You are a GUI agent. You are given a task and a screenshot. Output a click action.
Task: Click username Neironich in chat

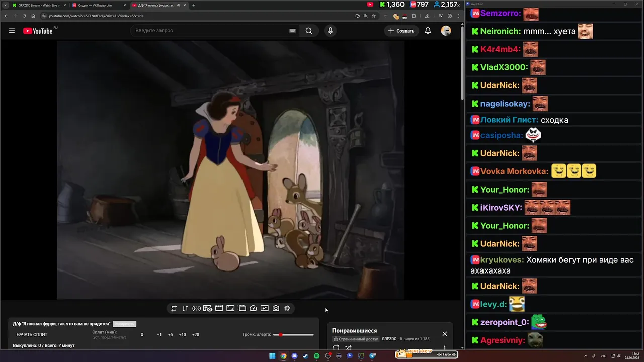point(500,31)
